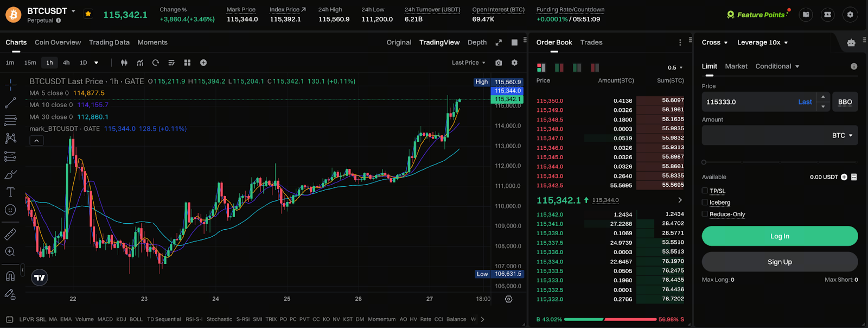Show sell-only order book view

pyautogui.click(x=595, y=67)
